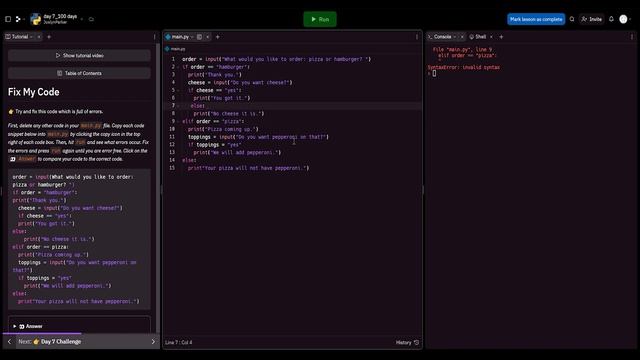Open the Tutorial pane three-dot menu
The height and width of the screenshot is (360, 640).
[155, 37]
